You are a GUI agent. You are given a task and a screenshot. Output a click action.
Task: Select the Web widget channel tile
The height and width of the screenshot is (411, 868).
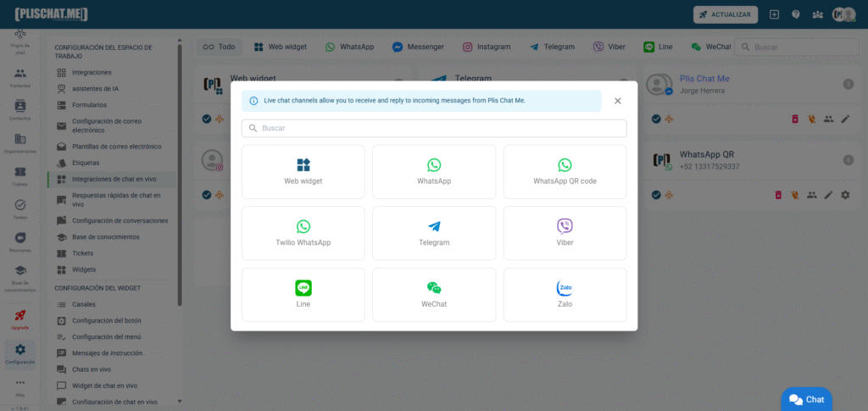tap(303, 171)
